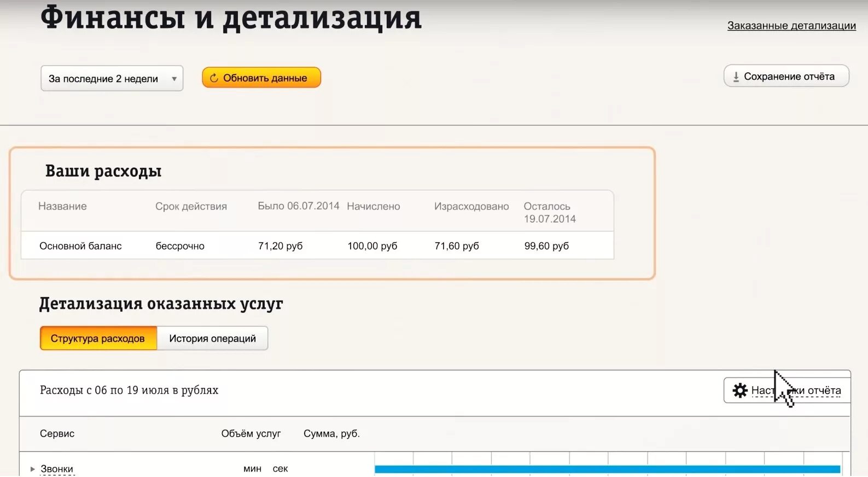The width and height of the screenshot is (868, 477).
Task: Click the 'Сервис' column header
Action: point(57,433)
